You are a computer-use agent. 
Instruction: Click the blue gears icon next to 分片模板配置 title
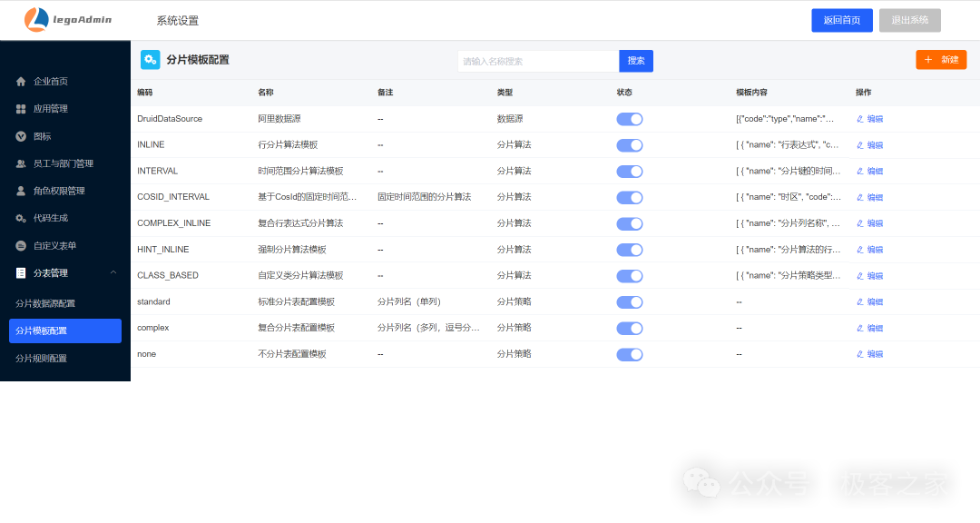(x=150, y=59)
